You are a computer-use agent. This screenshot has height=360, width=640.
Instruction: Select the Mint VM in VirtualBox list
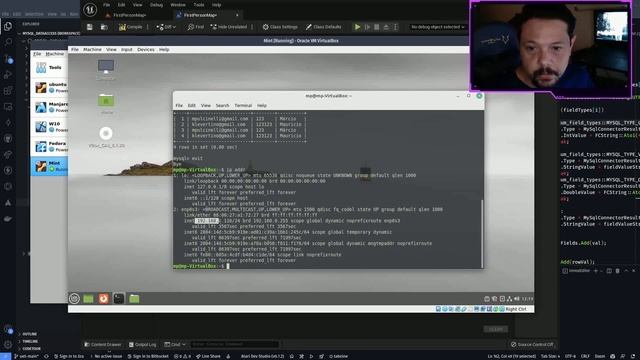[x=49, y=166]
